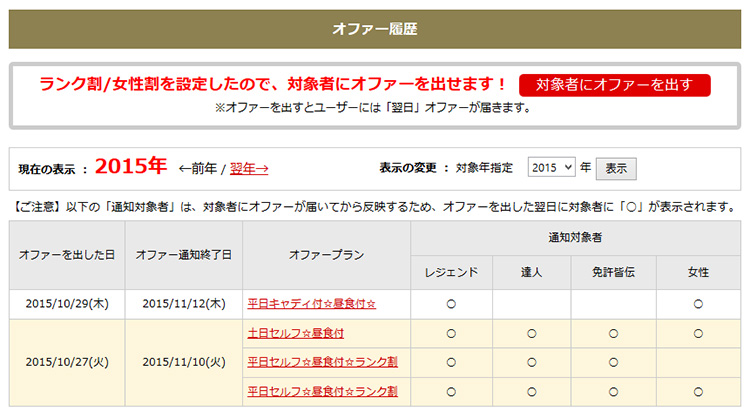This screenshot has width=750, height=418.
Task: Open the 翌年→ next year link
Action: pyautogui.click(x=249, y=168)
